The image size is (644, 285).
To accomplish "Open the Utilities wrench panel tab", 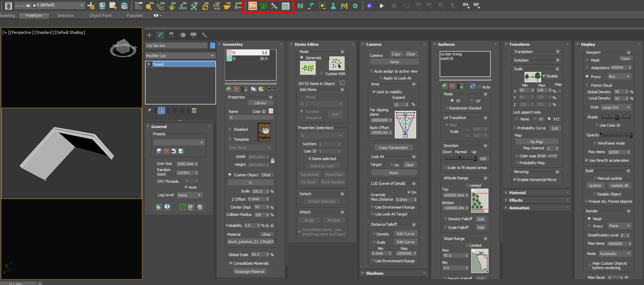I will 204,35.
